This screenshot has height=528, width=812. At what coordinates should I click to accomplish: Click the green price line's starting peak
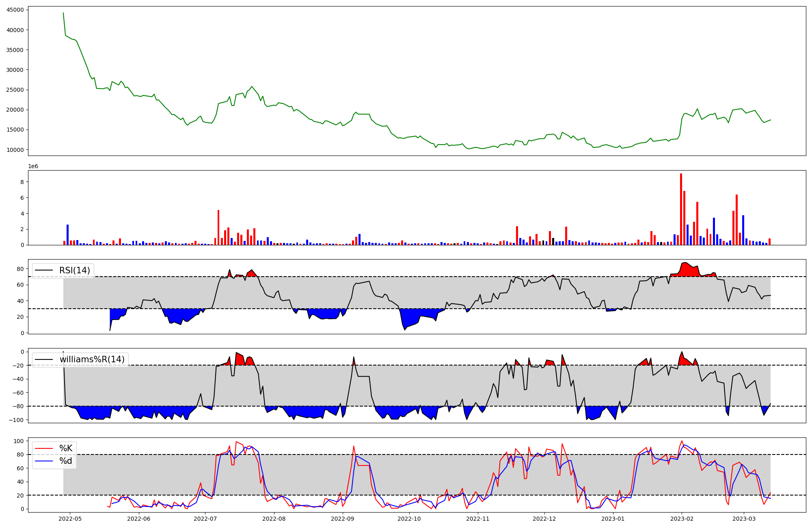[63, 13]
